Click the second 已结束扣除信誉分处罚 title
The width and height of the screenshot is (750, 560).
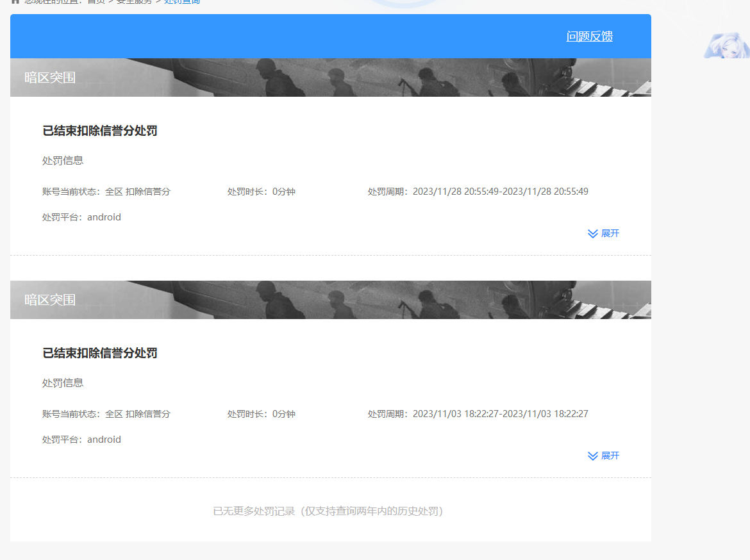coord(101,353)
